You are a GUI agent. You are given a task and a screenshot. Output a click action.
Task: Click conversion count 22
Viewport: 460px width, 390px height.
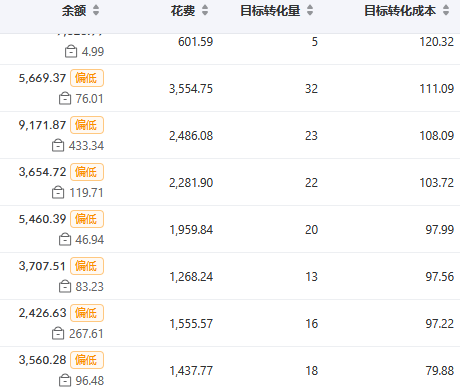pos(311,183)
